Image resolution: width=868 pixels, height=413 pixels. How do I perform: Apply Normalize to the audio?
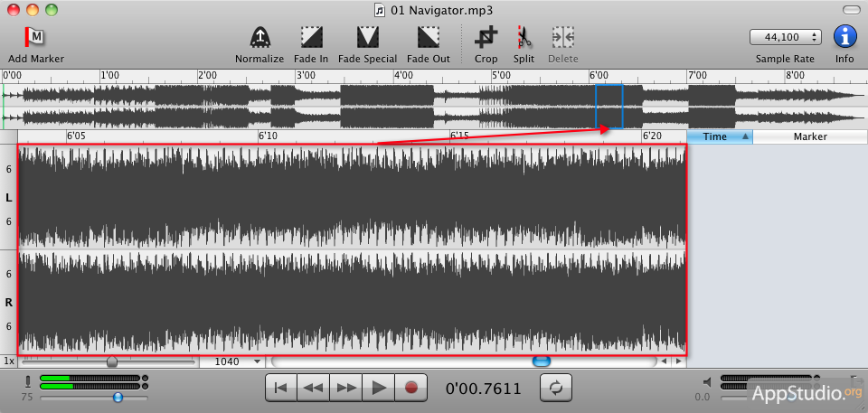259,38
